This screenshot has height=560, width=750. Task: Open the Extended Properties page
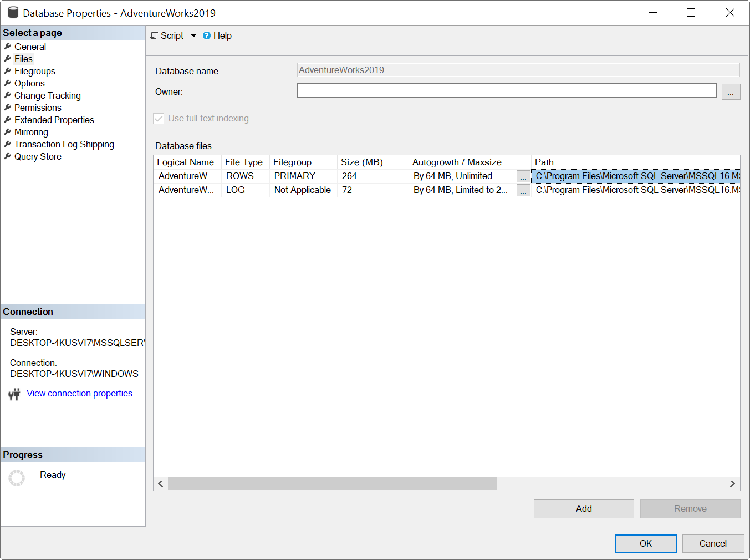pos(54,120)
